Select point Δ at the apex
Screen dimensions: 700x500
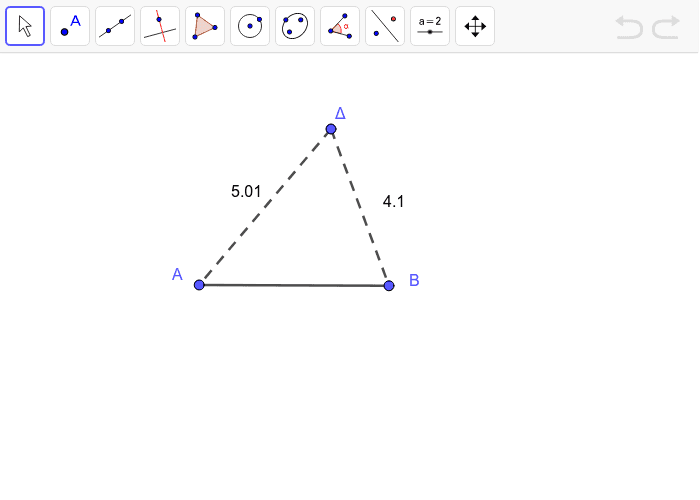pos(331,129)
